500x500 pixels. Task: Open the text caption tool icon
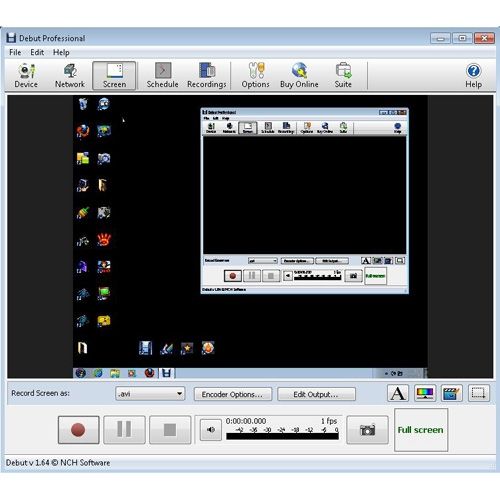point(398,393)
